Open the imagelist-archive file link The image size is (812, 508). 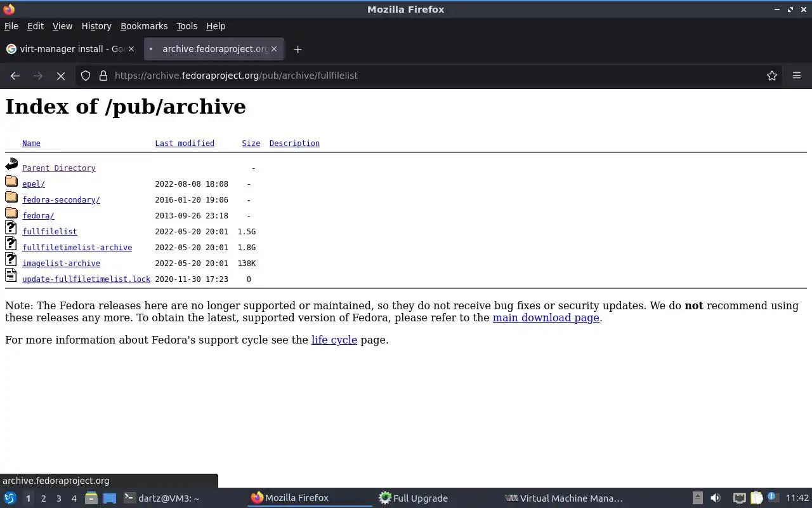[x=61, y=264]
